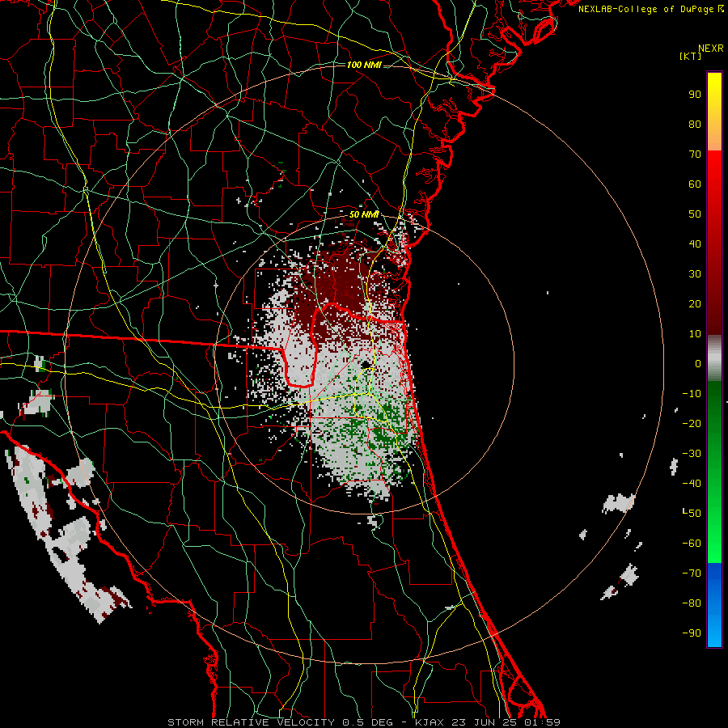The height and width of the screenshot is (728, 728).
Task: Click the positive 20 scale value
Action: click(x=695, y=304)
